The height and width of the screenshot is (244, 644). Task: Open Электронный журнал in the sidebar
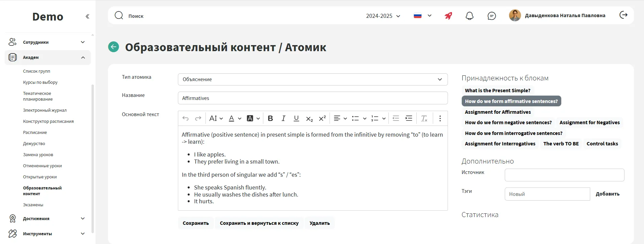pyautogui.click(x=45, y=110)
